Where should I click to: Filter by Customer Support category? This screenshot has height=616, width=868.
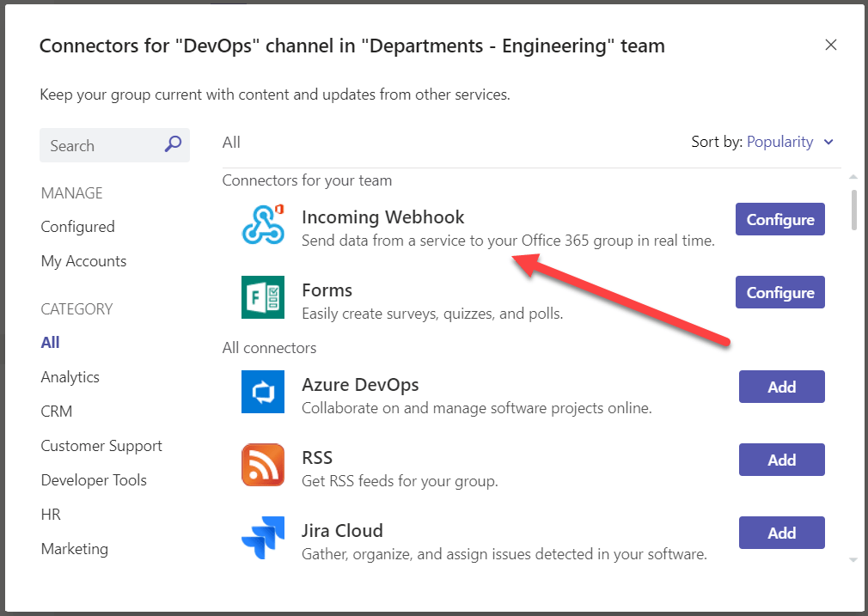tap(101, 446)
